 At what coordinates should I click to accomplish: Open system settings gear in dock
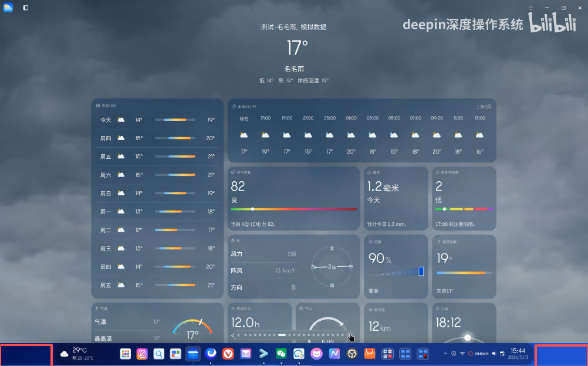(352, 354)
